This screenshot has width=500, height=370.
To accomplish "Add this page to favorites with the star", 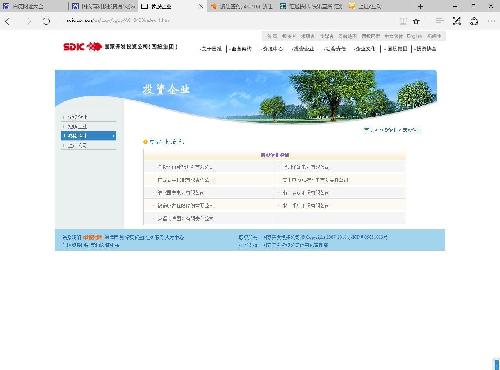I will click(x=416, y=21).
